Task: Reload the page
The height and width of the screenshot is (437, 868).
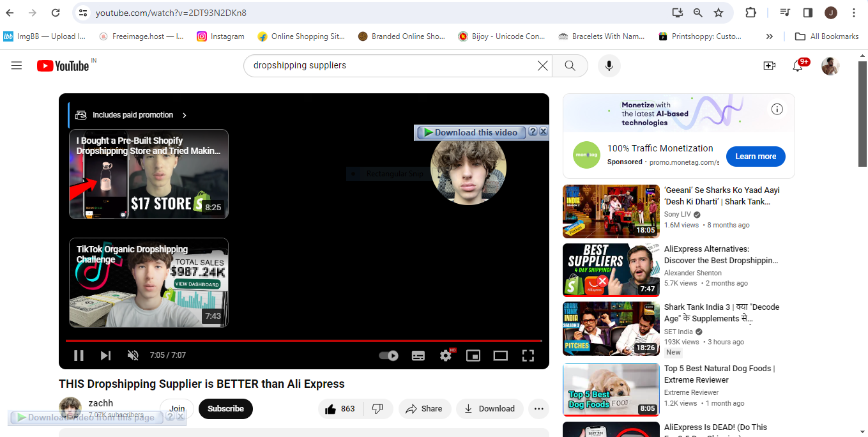Action: click(56, 13)
